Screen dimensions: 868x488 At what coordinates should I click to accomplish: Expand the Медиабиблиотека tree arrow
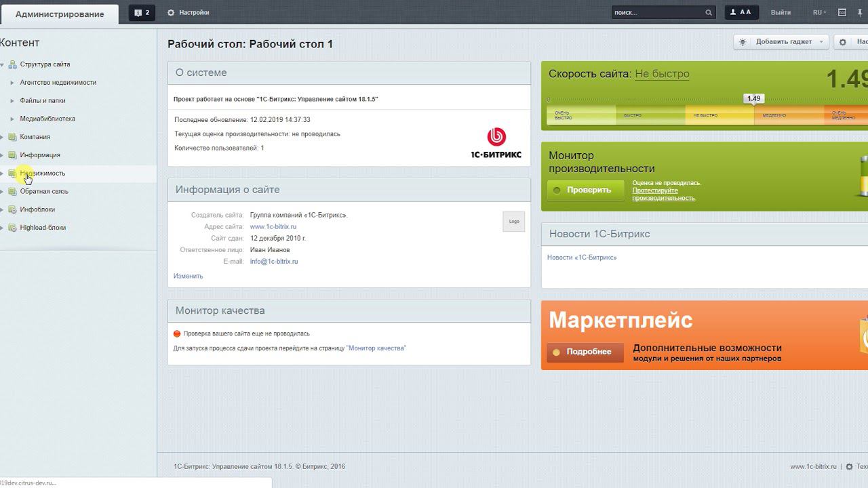(12, 119)
